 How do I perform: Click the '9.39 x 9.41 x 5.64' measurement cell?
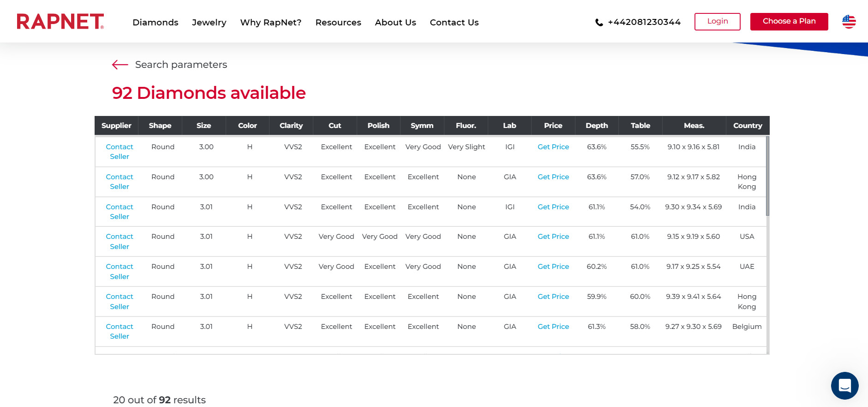pos(694,297)
